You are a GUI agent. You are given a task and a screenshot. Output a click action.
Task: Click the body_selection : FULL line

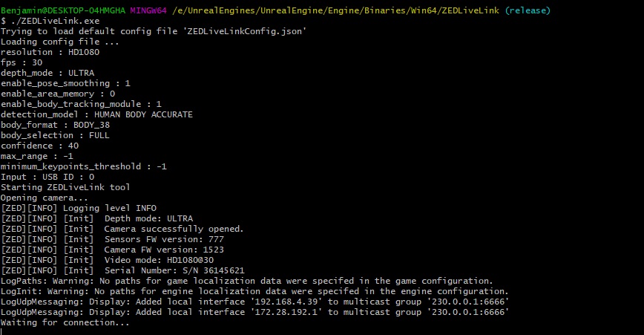click(56, 135)
